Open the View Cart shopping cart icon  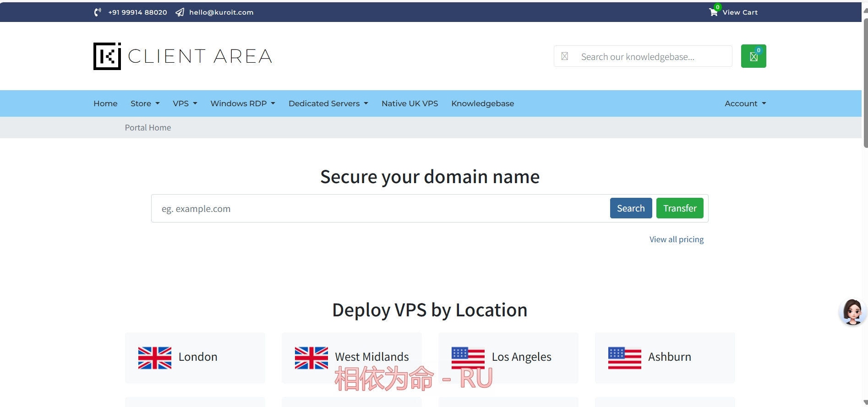(x=714, y=12)
